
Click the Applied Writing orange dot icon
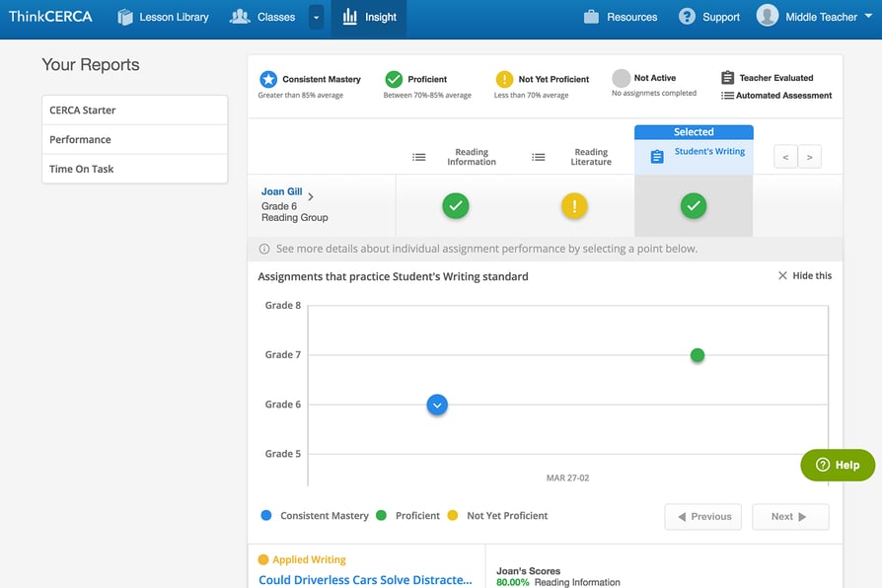263,559
